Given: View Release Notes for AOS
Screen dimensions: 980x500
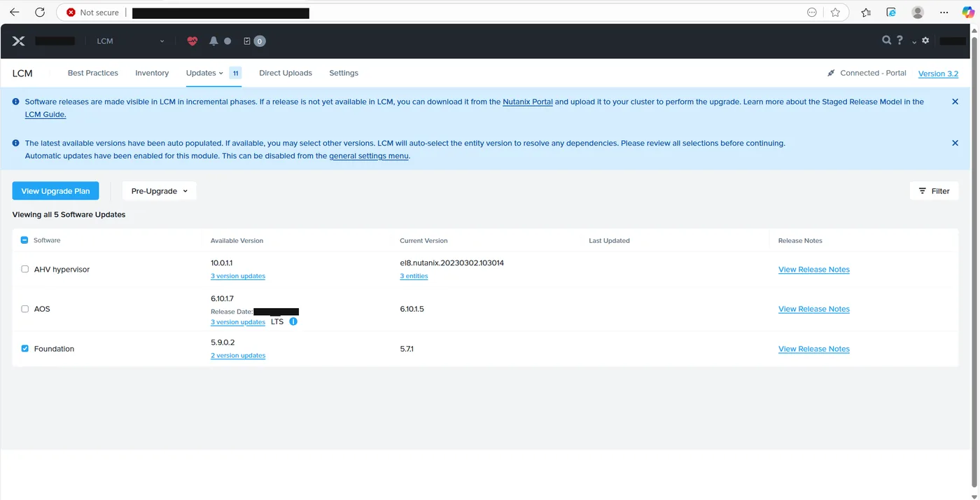Looking at the screenshot, I should tap(814, 309).
